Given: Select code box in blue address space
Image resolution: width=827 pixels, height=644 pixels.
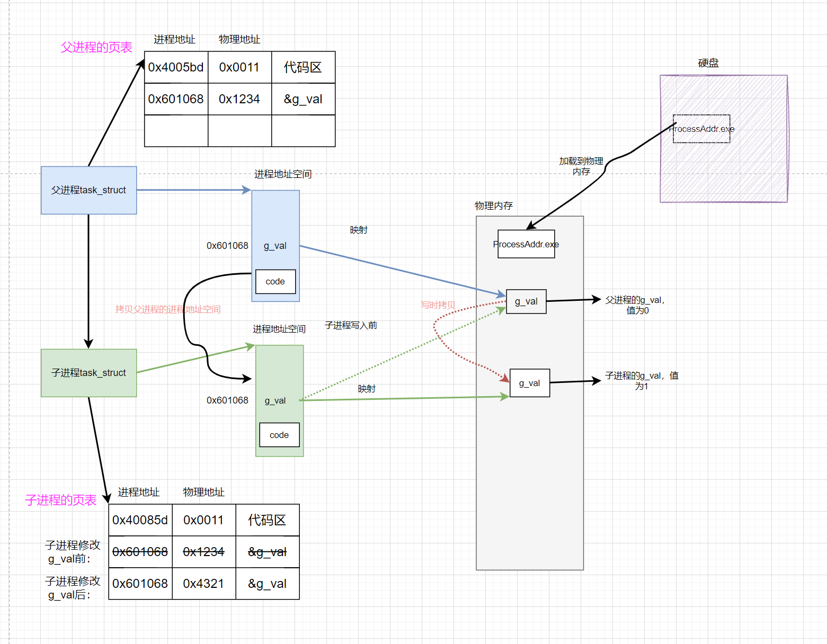Looking at the screenshot, I should click(275, 282).
